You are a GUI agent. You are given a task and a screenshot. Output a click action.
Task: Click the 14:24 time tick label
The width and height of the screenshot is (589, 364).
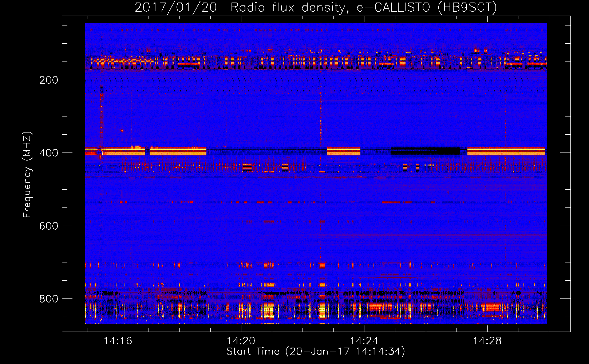click(364, 341)
